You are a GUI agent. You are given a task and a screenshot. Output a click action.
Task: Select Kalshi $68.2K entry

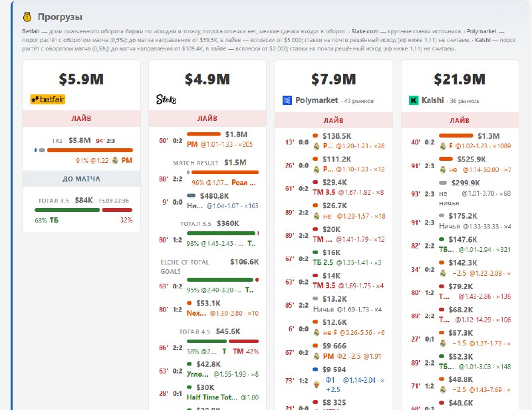[x=460, y=314]
